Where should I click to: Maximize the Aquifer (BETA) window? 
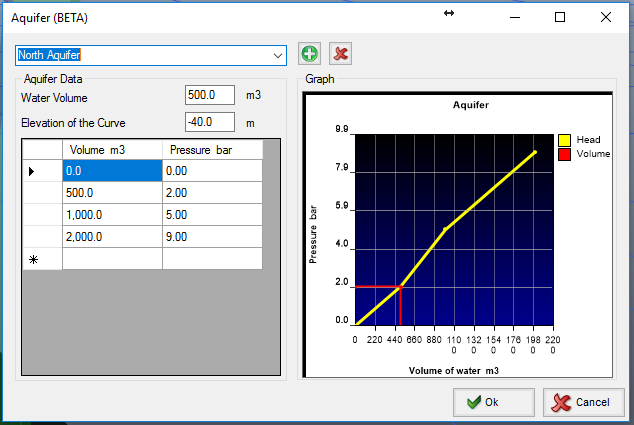tap(560, 17)
